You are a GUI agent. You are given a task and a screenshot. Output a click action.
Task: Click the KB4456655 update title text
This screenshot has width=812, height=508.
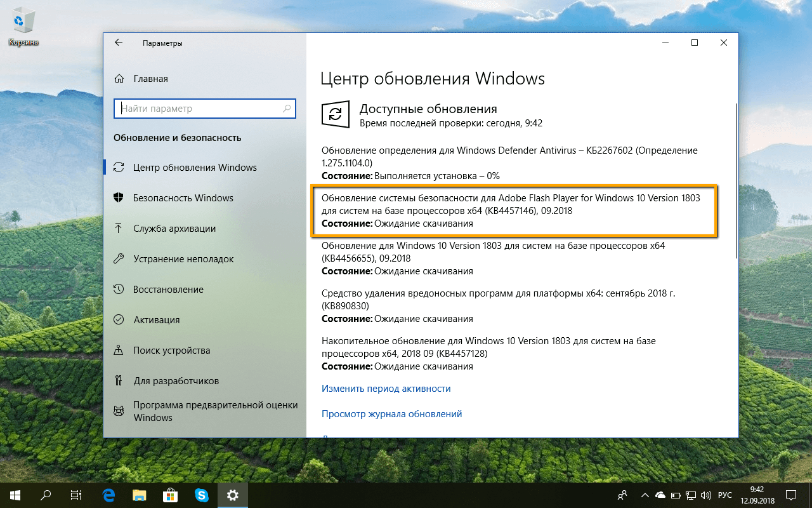pos(493,251)
